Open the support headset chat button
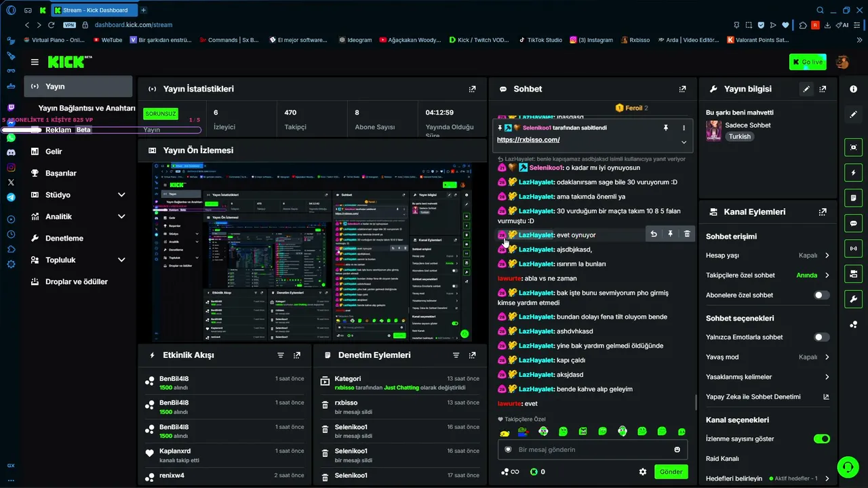868x488 pixels. pos(847,467)
